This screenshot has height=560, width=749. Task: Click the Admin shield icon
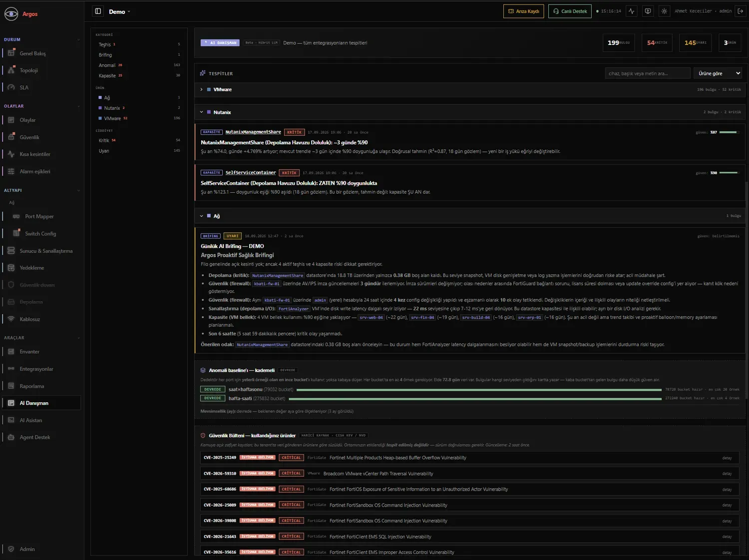coord(11,549)
